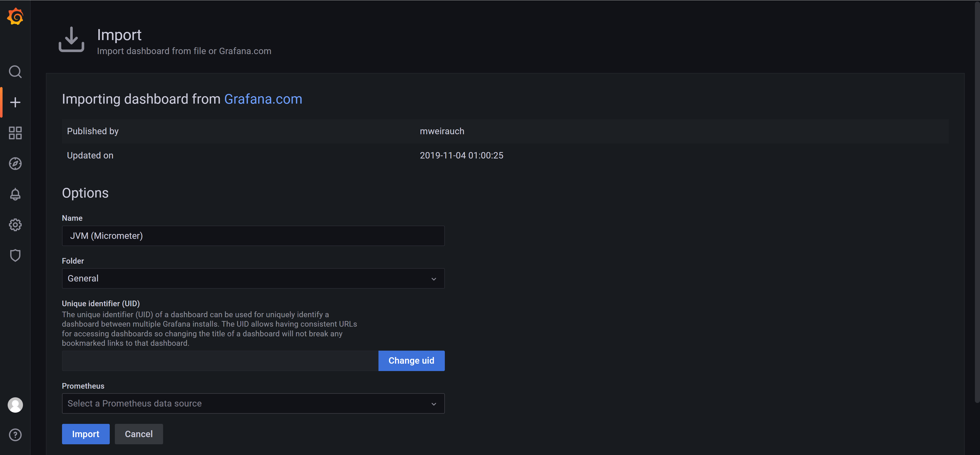Open the Create plus icon menu

point(15,102)
